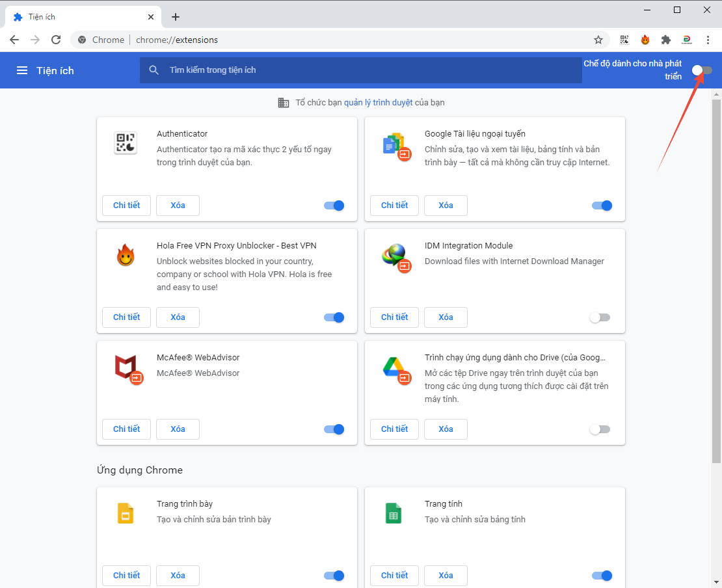Click Xóa for Hola Free VPN
Screen dimensions: 722x588
tap(178, 317)
